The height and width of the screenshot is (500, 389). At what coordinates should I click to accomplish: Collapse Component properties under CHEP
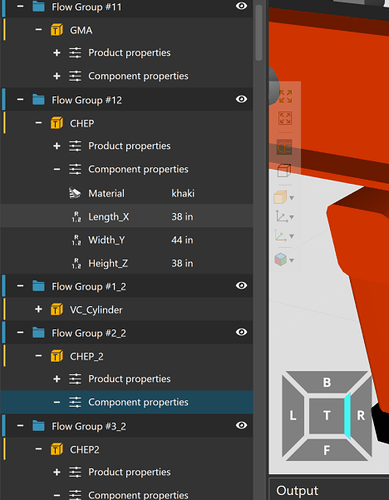[x=57, y=169]
